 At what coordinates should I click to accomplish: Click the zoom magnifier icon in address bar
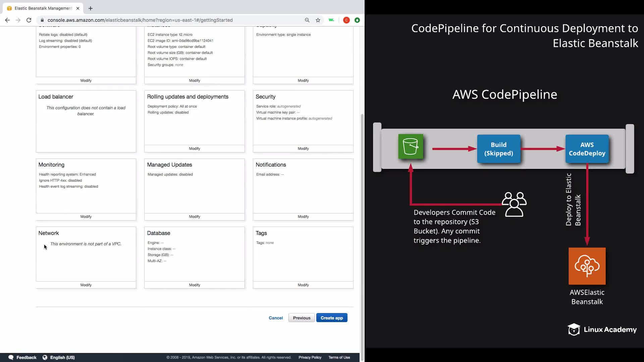307,20
